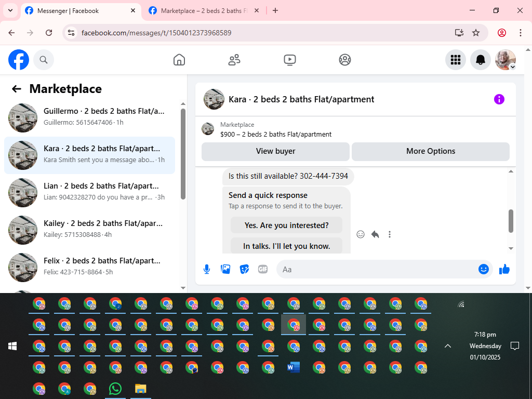Send quick response 'Yes. Are you interested?'
This screenshot has width=532, height=399.
(286, 225)
